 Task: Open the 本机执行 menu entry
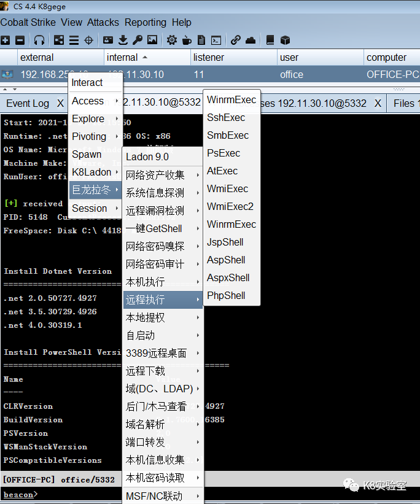[163, 282]
